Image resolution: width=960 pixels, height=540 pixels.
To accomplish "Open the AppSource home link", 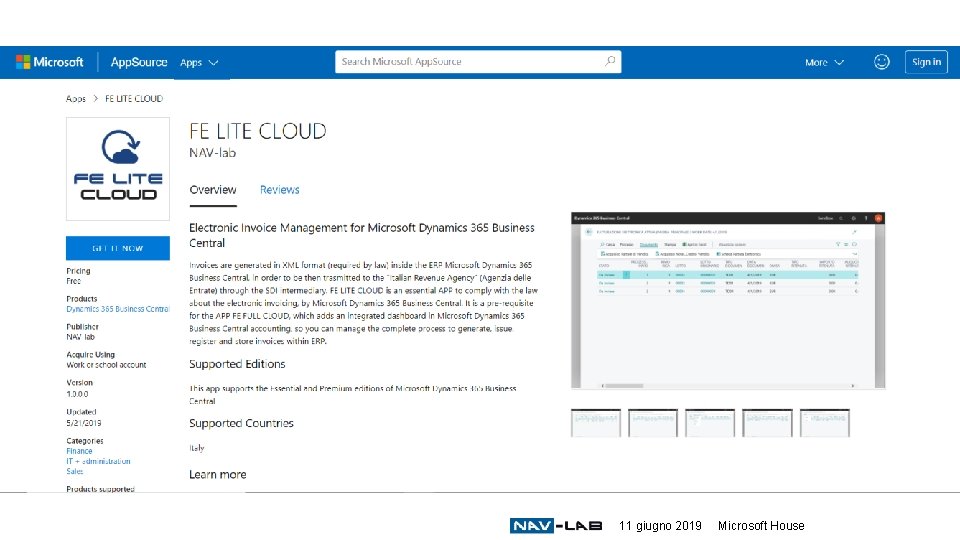I will (138, 62).
